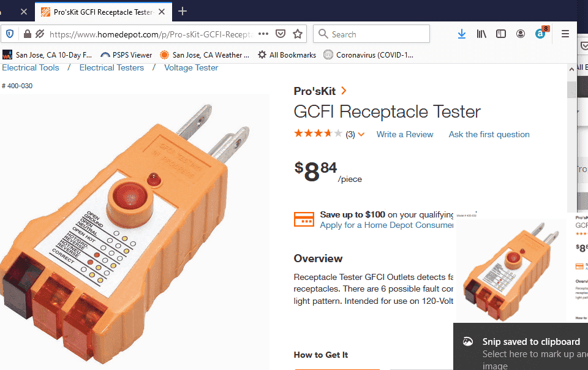This screenshot has height=370, width=588.
Task: Show the Library bookmarks and history menu
Action: (x=481, y=34)
